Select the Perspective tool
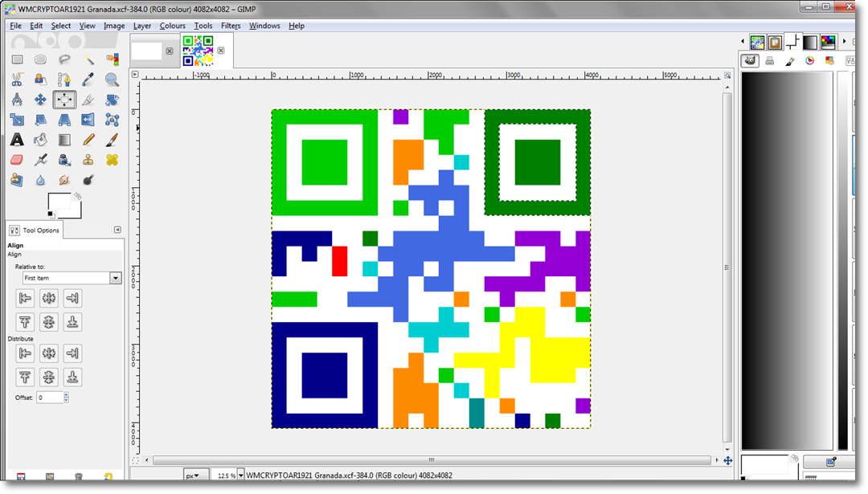 64,120
